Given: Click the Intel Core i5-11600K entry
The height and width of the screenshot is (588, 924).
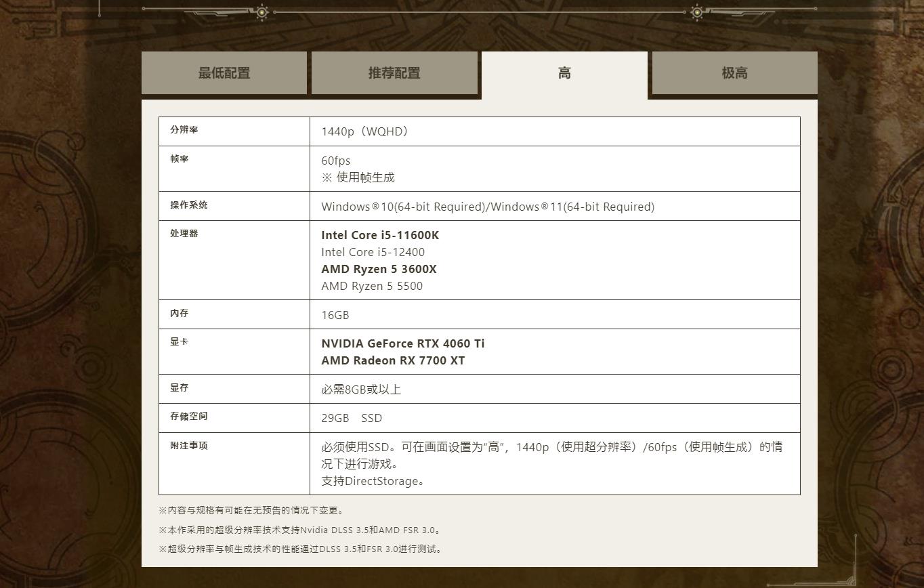Looking at the screenshot, I should click(x=380, y=235).
